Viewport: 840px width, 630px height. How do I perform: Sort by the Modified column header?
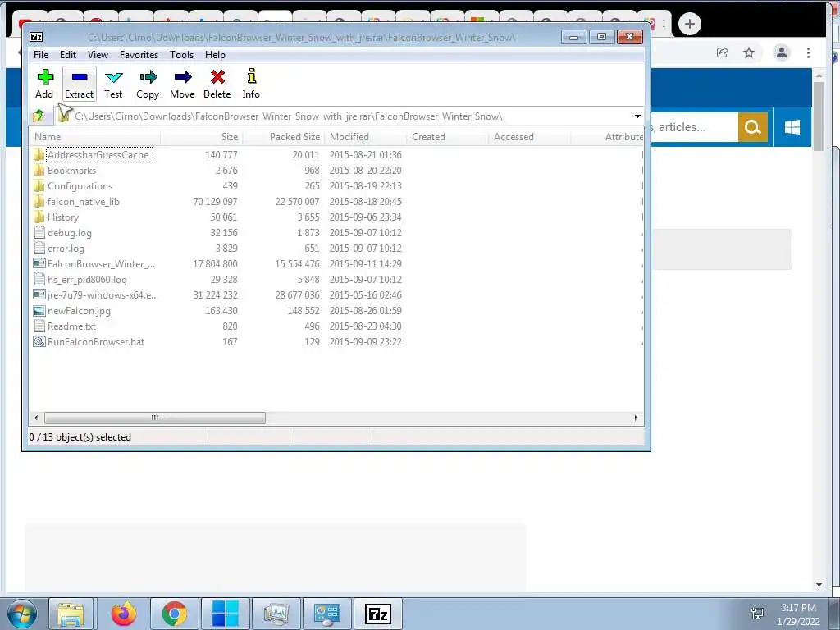(x=366, y=137)
